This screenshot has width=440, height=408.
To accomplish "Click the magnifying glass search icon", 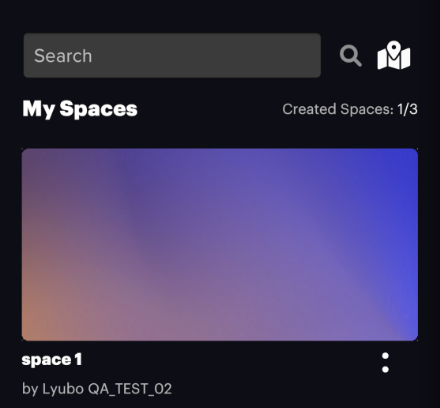I will 351,56.
